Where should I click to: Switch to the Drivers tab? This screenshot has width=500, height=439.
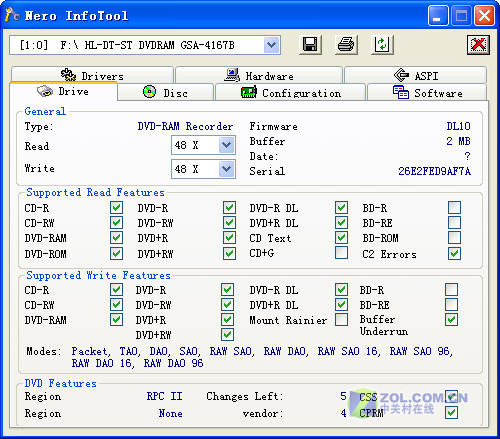pos(92,75)
